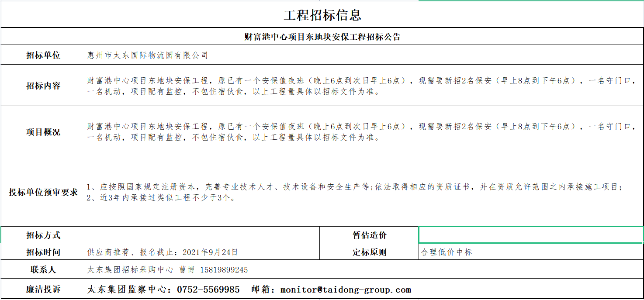Image resolution: width=644 pixels, height=300 pixels.
Task: Click the empty cell next to 招标方式
Action: click(x=202, y=235)
